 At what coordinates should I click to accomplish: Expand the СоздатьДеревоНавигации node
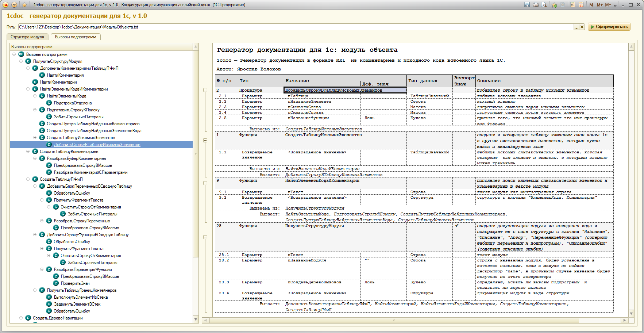[x=21, y=318]
